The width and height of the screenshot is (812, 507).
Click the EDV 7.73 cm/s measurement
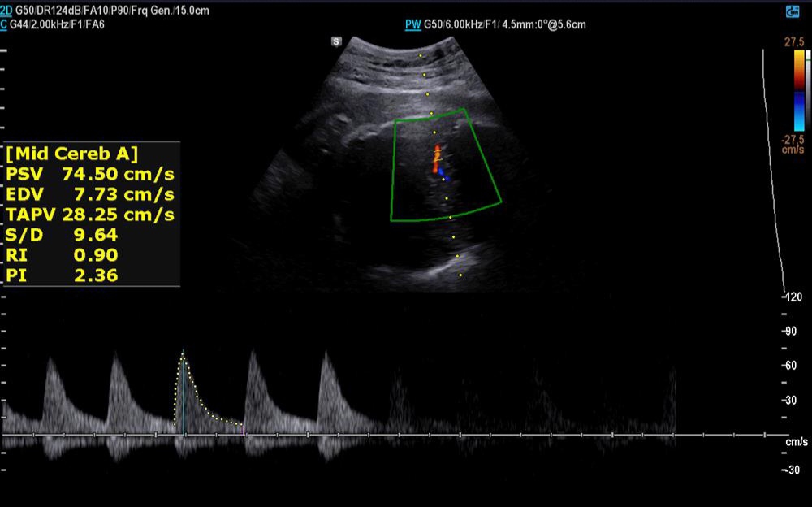(x=90, y=194)
